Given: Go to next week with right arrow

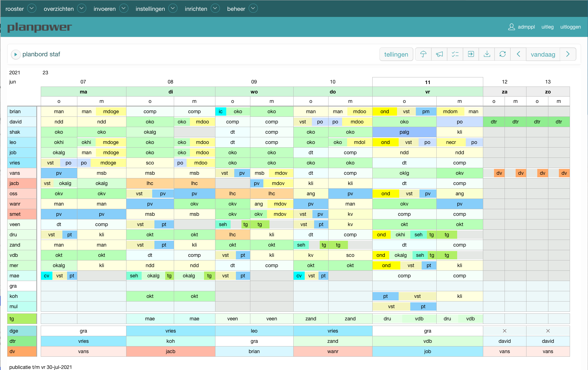Looking at the screenshot, I should tap(568, 54).
